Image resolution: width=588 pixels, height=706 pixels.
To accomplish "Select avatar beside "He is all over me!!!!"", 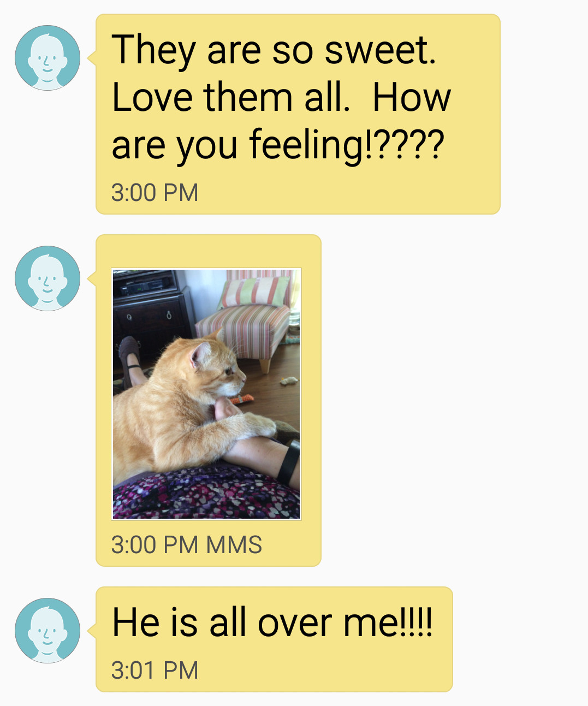I will [47, 631].
